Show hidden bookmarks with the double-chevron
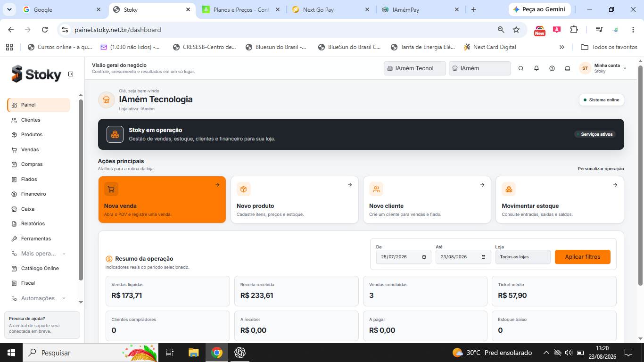This screenshot has height=362, width=644. pos(562,47)
